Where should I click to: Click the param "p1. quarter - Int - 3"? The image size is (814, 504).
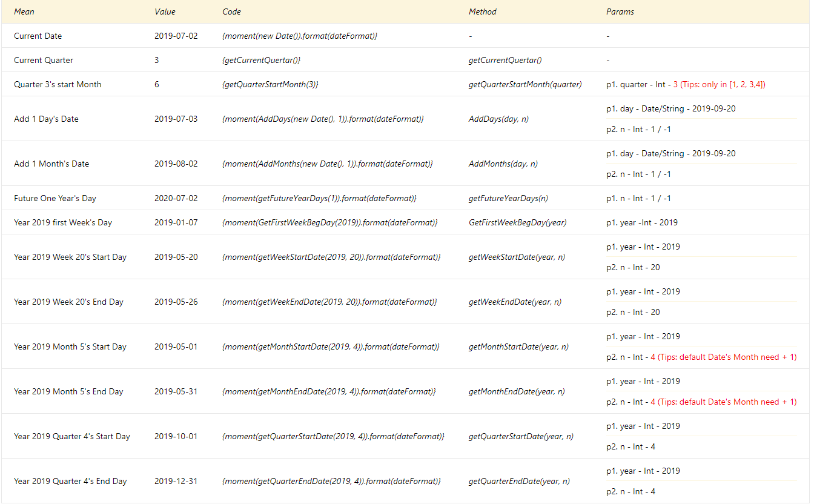[x=642, y=84]
